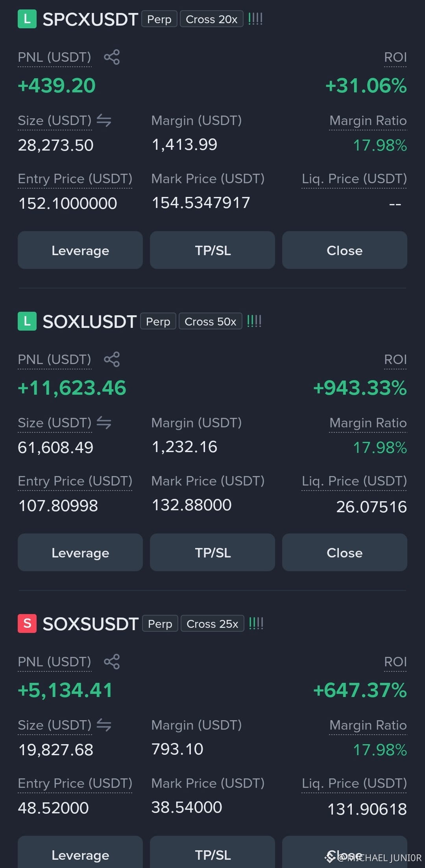Viewport: 425px width, 868px height.
Task: Open the Cross 50x margin selector
Action: [x=211, y=322]
